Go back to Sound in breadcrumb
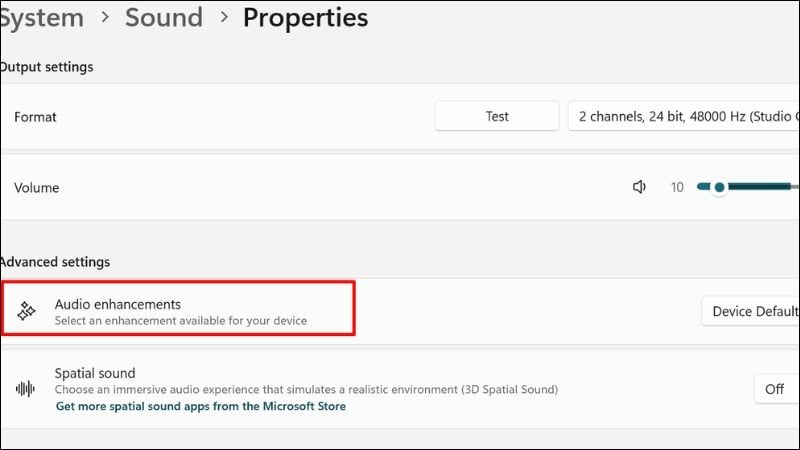Image resolution: width=800 pixels, height=450 pixels. 164,17
